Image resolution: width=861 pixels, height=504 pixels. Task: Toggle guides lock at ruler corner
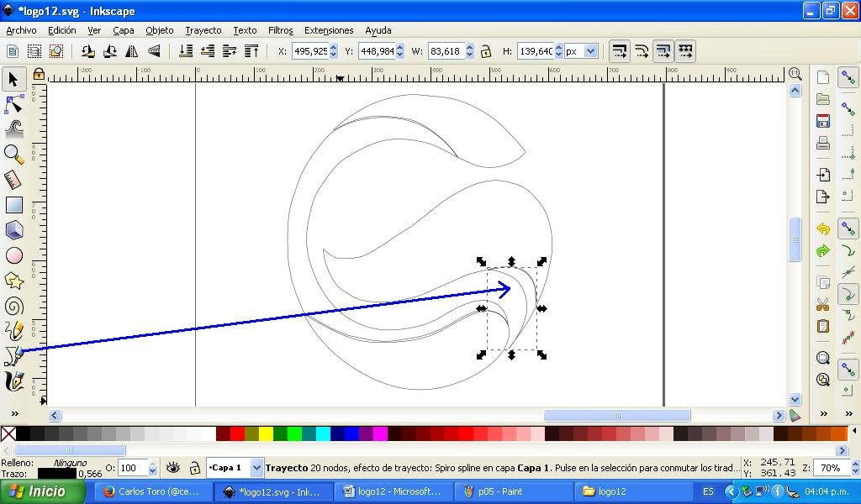tap(39, 73)
